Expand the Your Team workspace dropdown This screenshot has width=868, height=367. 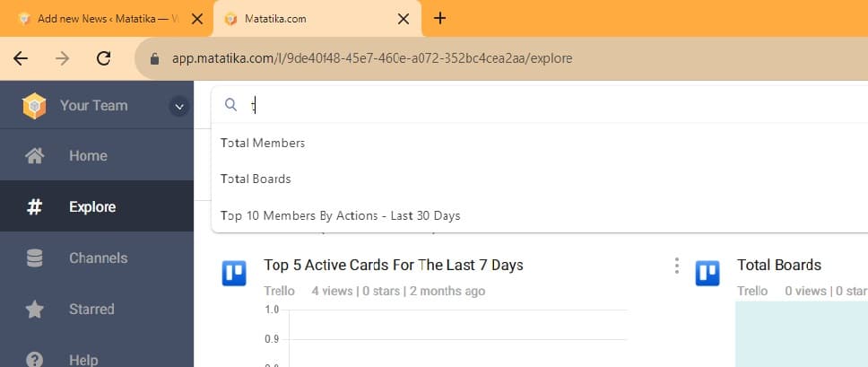(178, 106)
